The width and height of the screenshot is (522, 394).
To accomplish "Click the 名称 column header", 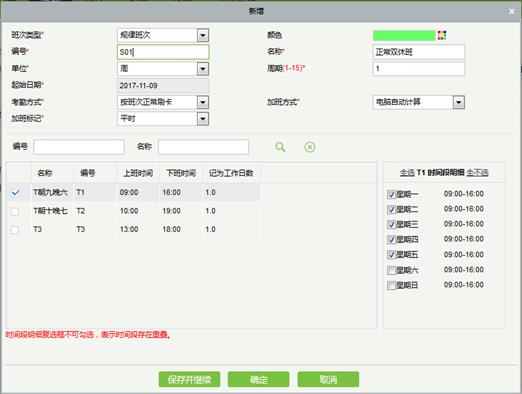I will pos(45,173).
